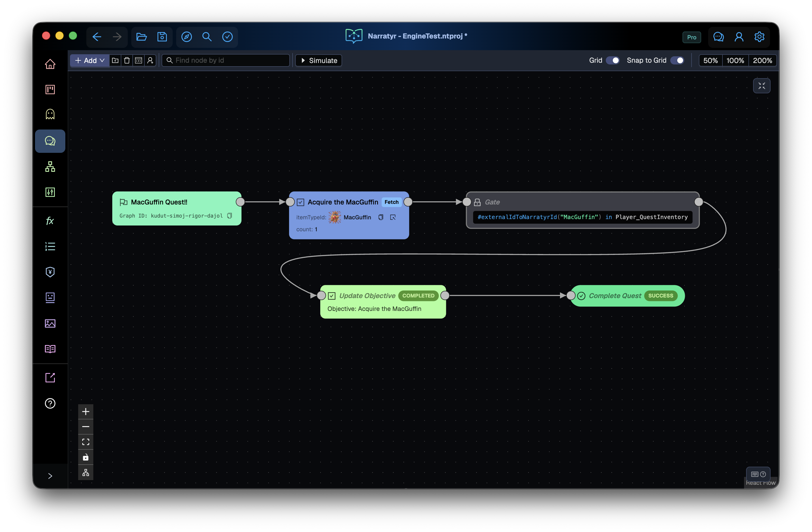Click the Gate expression code field
Image resolution: width=812 pixels, height=532 pixels.
point(583,217)
